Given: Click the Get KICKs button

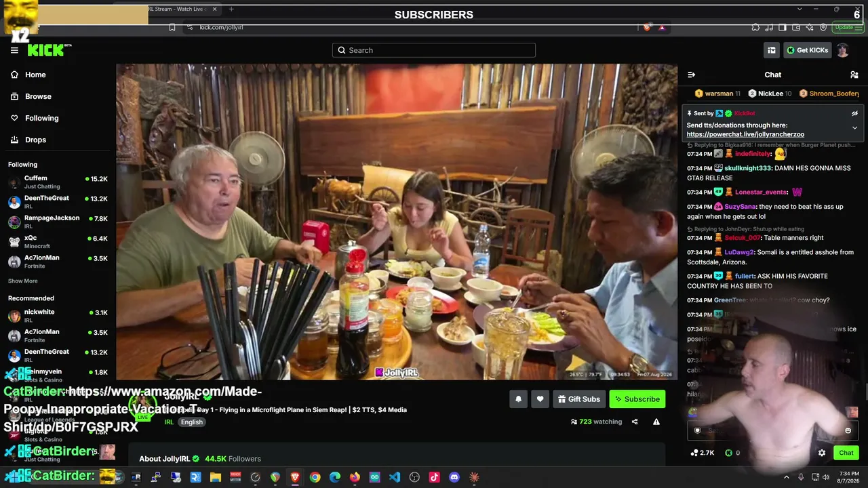Looking at the screenshot, I should (x=807, y=50).
